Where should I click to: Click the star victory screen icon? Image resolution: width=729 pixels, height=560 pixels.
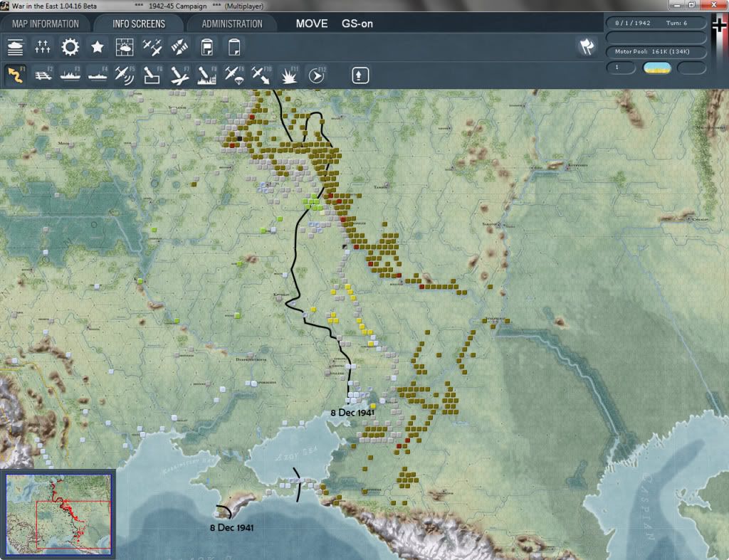tap(97, 47)
